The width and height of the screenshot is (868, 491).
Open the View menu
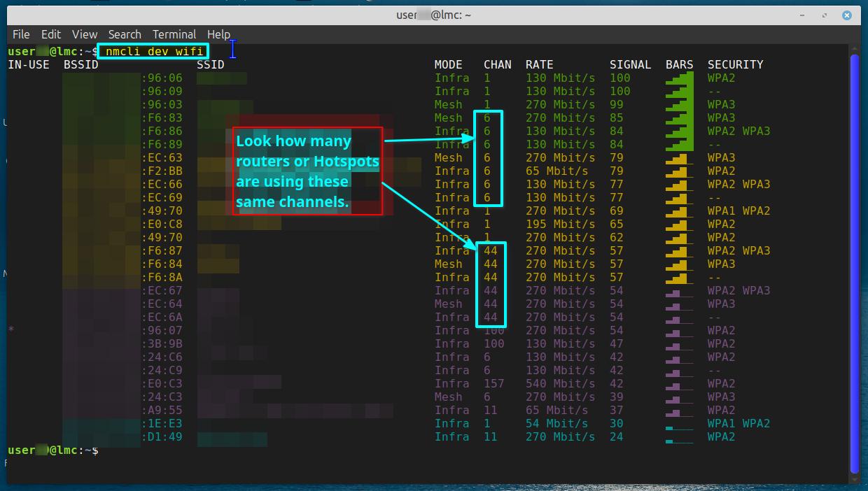(x=85, y=34)
